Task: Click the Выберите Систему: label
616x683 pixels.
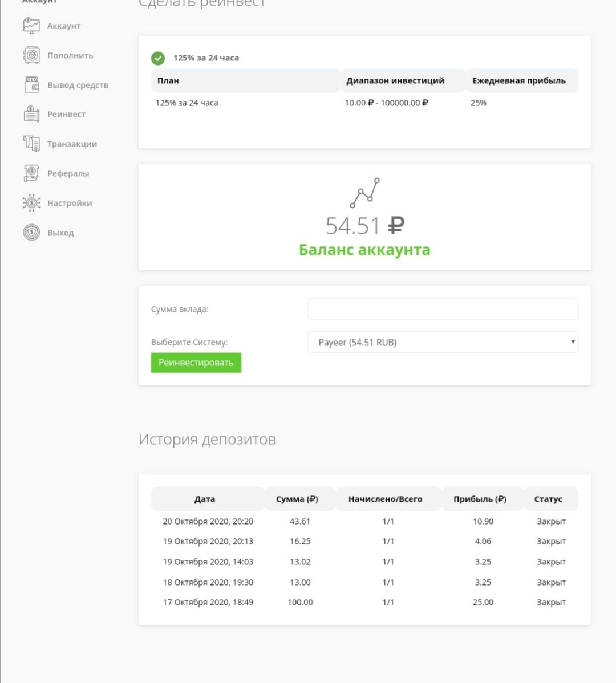Action: pos(189,343)
